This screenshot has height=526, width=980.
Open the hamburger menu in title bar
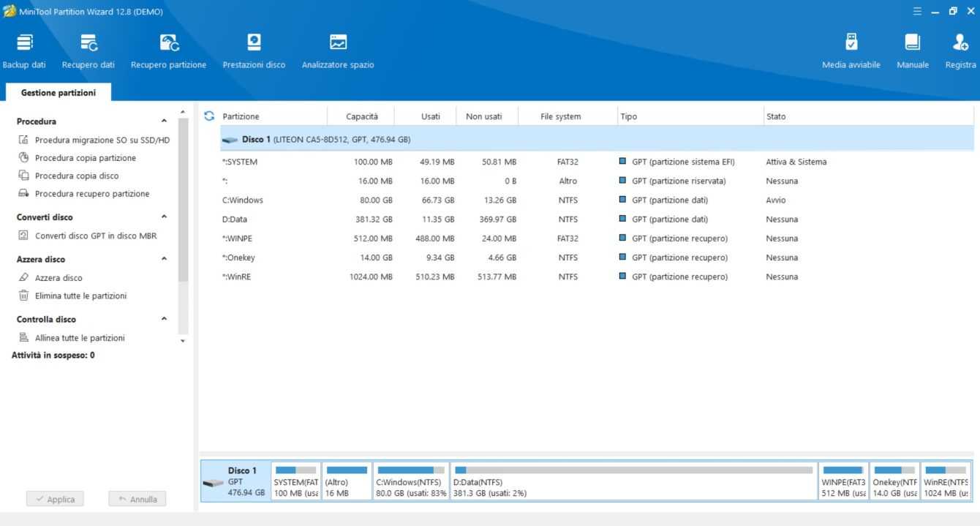pos(918,11)
